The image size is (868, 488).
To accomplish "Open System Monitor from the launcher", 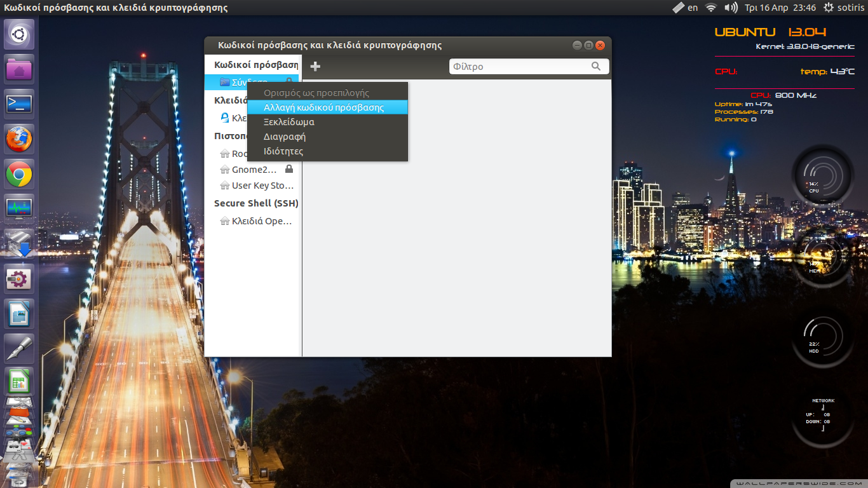I will point(19,209).
